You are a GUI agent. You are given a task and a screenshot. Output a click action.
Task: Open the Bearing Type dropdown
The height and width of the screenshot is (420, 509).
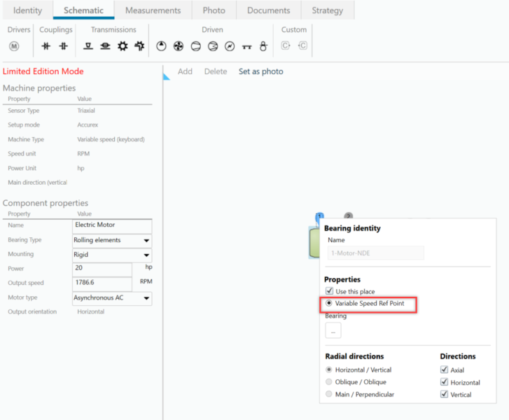point(146,240)
